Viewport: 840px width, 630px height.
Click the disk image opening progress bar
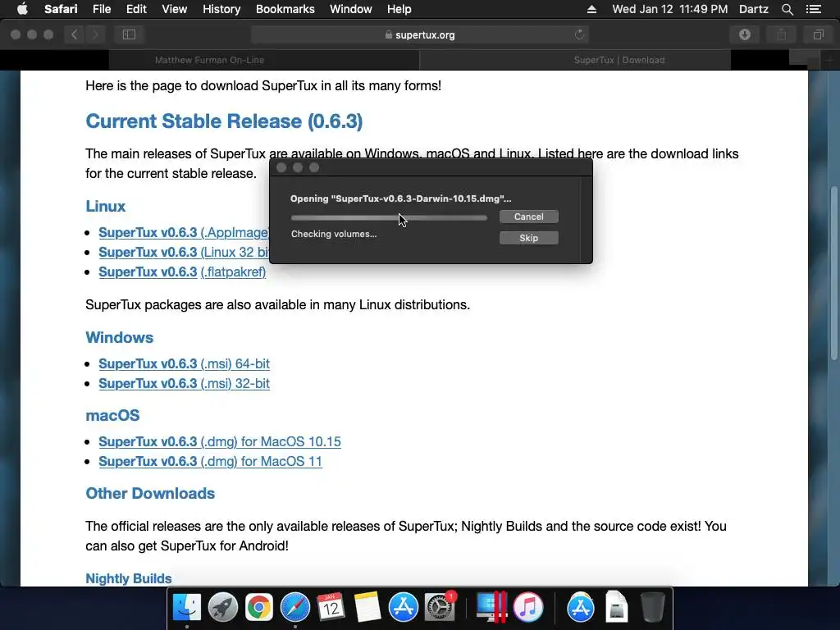pos(389,217)
